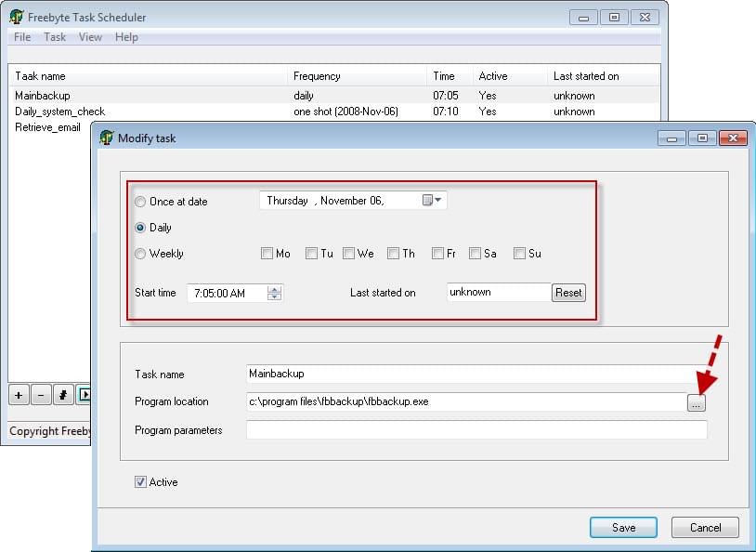This screenshot has width=756, height=552.
Task: Click Cancel in the Modify task dialog
Action: pyautogui.click(x=705, y=527)
